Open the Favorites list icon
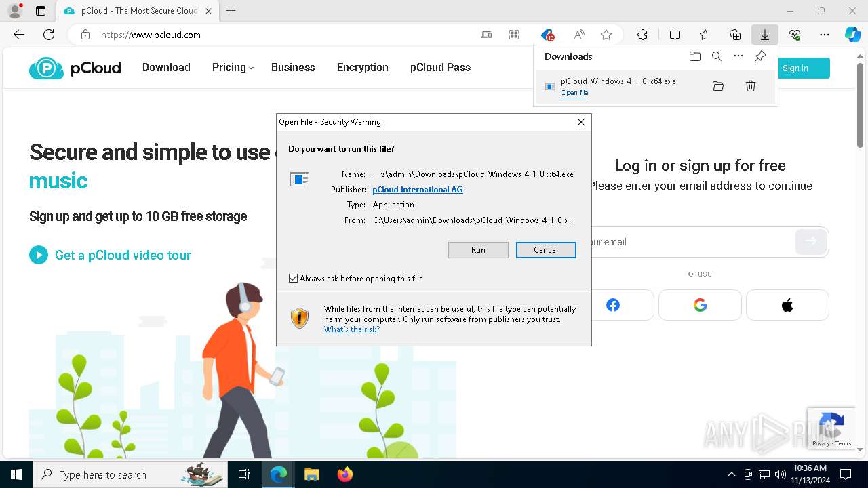 tap(705, 35)
